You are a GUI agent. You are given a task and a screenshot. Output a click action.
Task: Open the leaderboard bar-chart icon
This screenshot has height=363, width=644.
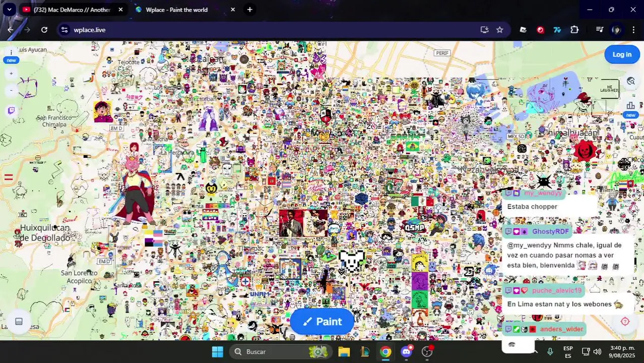630,105
